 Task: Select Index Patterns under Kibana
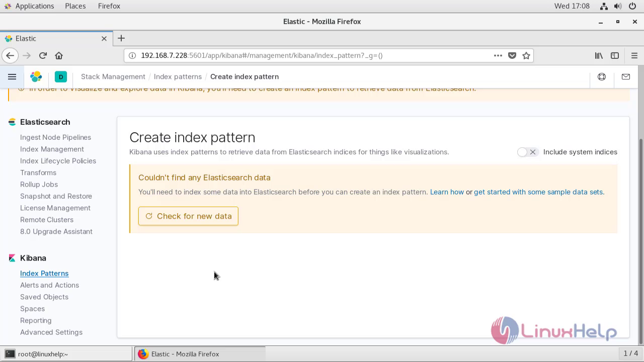[x=44, y=274]
